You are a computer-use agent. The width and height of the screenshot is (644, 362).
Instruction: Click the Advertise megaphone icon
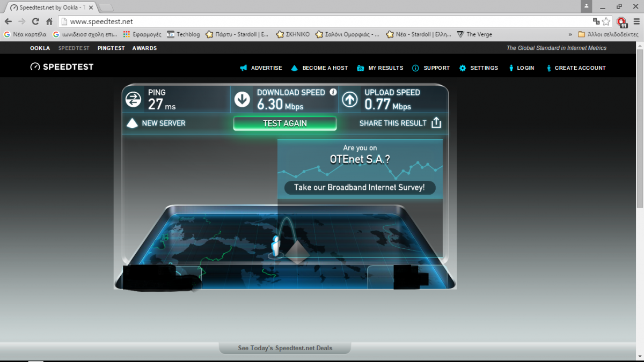coord(244,68)
